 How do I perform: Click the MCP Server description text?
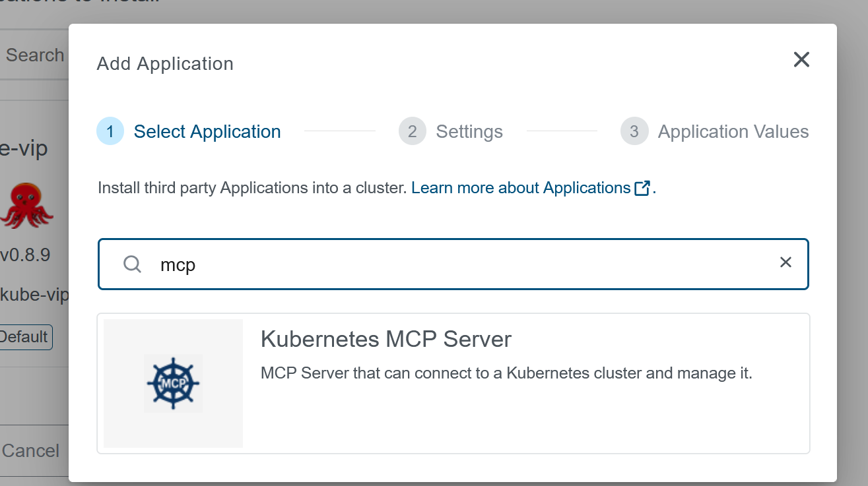click(506, 373)
